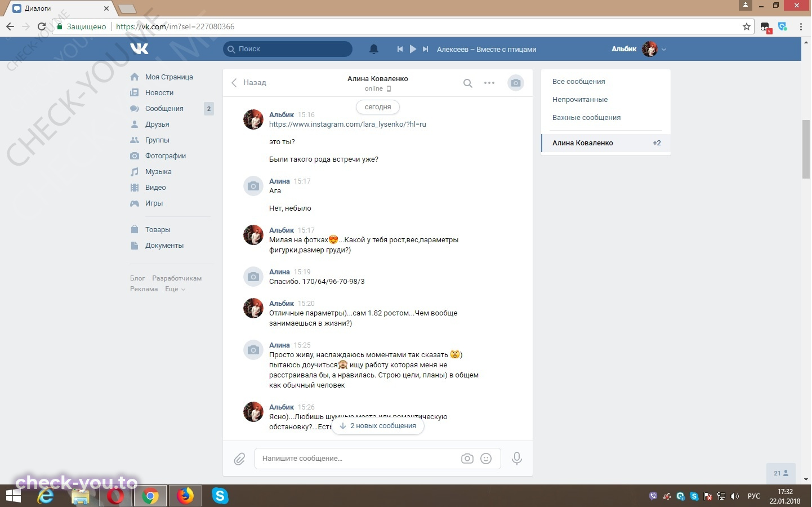The image size is (812, 507).
Task: Open Skype from the taskbar
Action: 220,496
